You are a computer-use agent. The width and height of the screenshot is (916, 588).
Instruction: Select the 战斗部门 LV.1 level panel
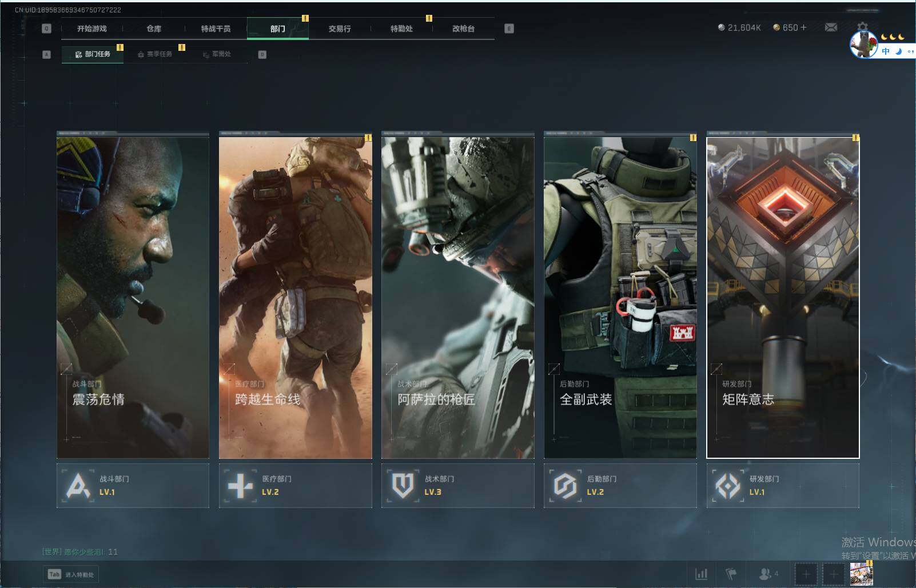pyautogui.click(x=133, y=486)
